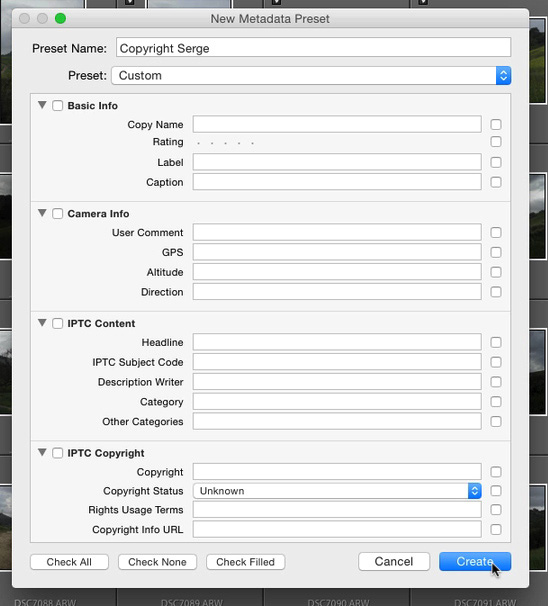Click the Preset Name text field
The image size is (548, 606).
[313, 48]
